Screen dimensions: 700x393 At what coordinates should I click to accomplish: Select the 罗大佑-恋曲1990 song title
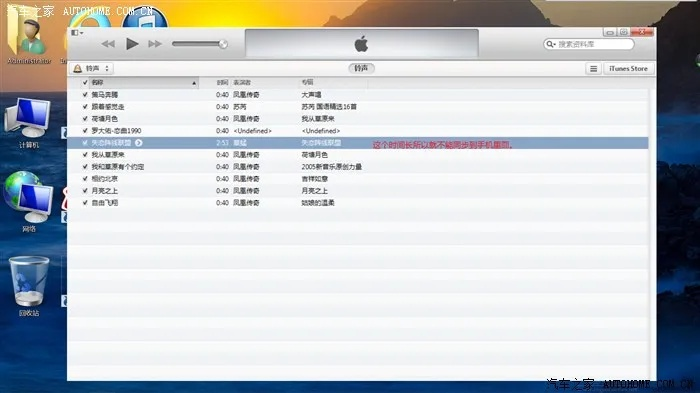117,131
